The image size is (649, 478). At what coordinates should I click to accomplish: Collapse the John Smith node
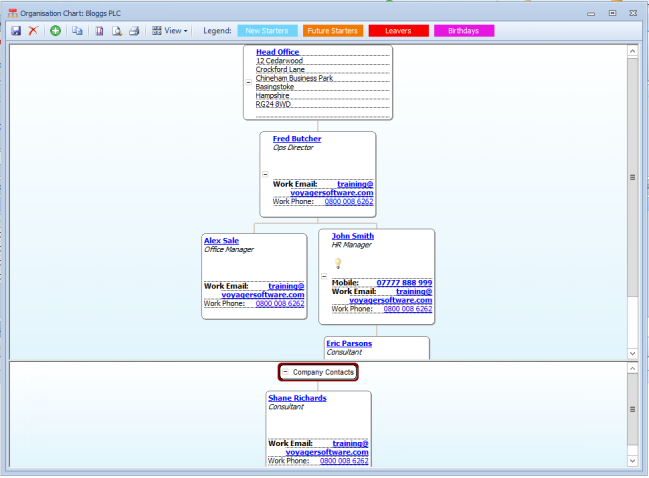point(324,275)
